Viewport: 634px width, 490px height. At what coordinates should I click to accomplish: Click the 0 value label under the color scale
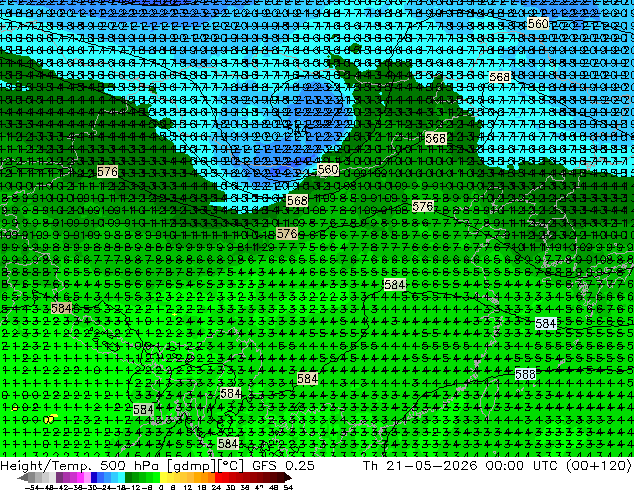(161, 487)
